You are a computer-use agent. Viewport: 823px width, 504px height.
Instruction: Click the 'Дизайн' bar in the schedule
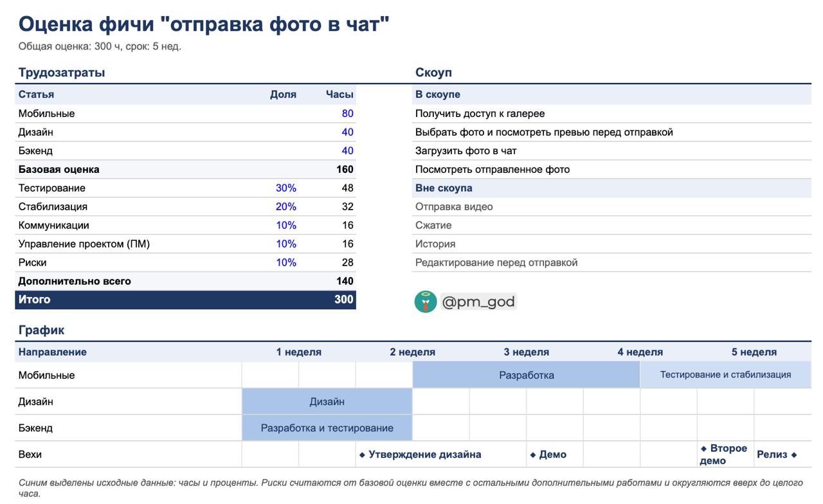(327, 402)
